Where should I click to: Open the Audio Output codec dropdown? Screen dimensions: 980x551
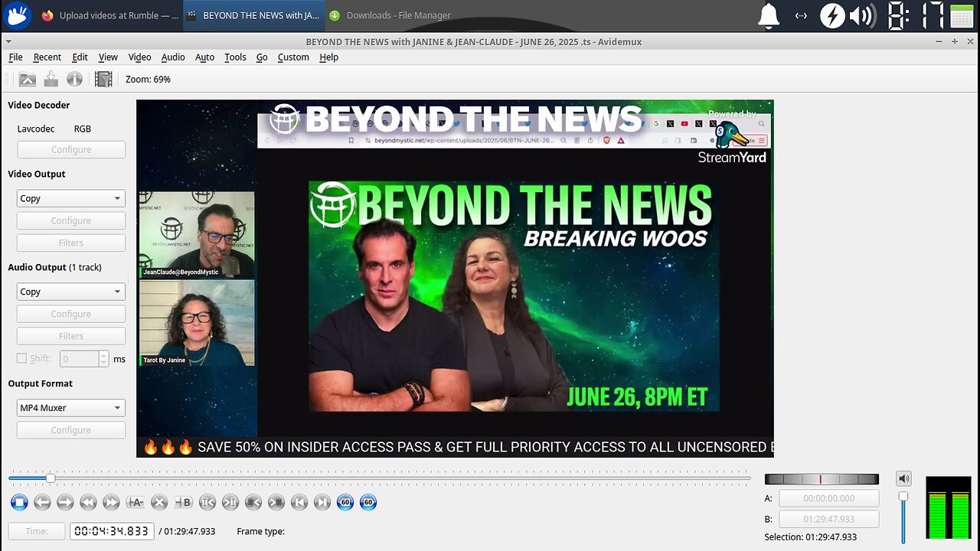pos(71,292)
